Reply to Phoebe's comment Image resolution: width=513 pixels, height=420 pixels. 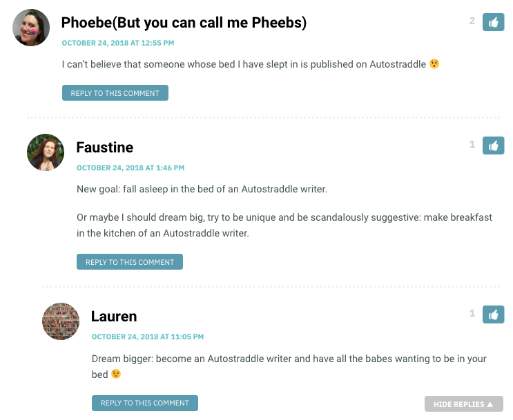tap(115, 93)
